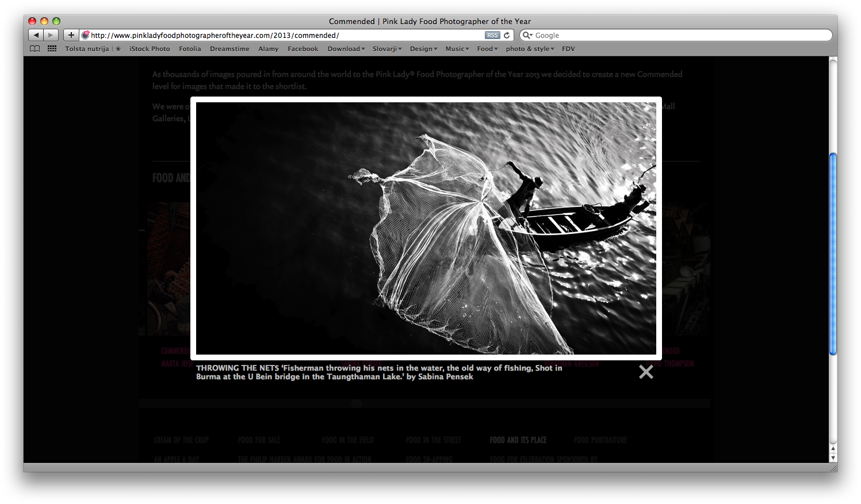
Task: Go to the Dreamstime bookmark
Action: tap(229, 49)
